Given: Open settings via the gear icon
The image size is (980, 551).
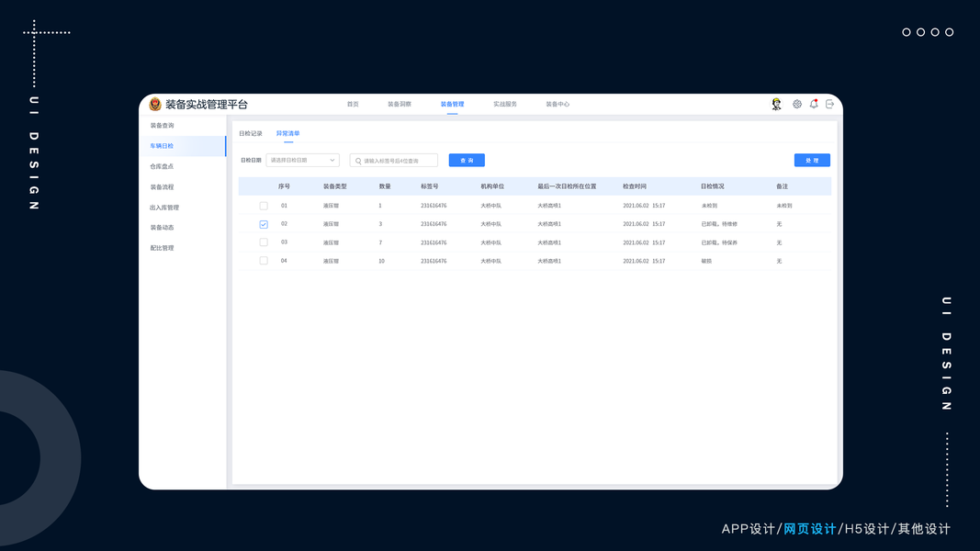Looking at the screenshot, I should [797, 105].
